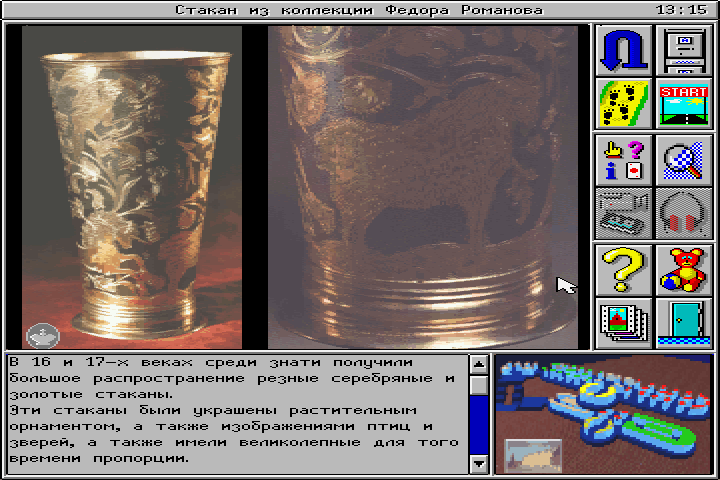Click the text line starting 'Эти стаканы были'
720x480 pixels.
(213, 410)
